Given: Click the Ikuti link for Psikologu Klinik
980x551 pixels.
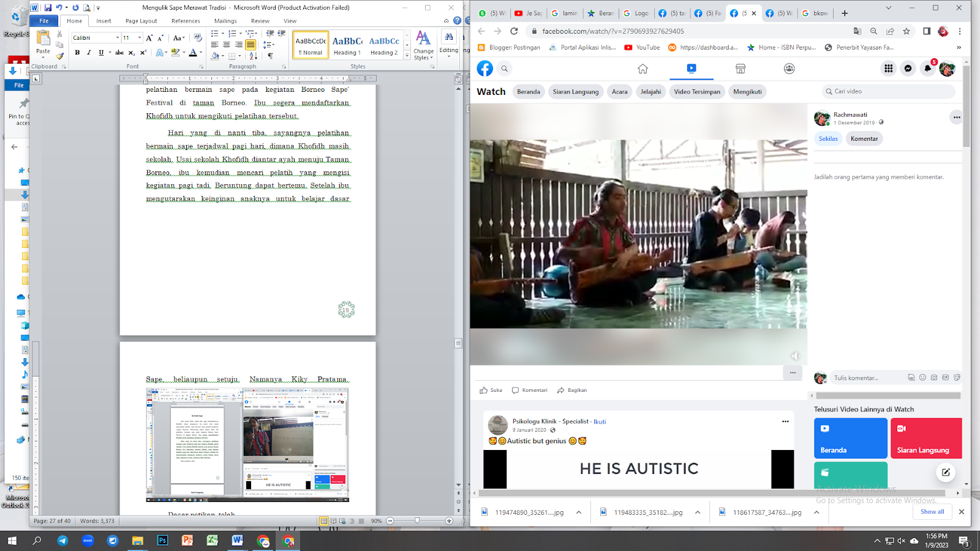Looking at the screenshot, I should click(600, 422).
